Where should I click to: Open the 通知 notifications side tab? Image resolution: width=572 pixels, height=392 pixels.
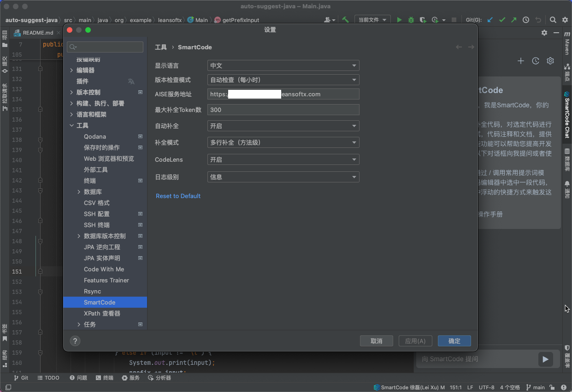(x=567, y=189)
